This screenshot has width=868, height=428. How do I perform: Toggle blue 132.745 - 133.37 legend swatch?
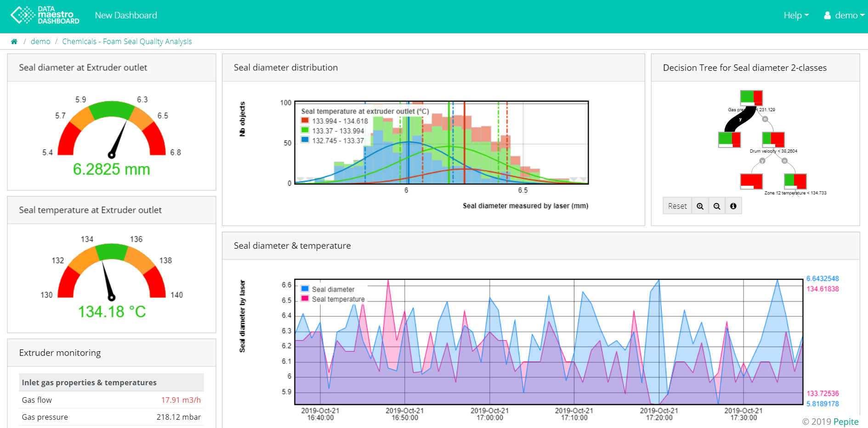(305, 140)
